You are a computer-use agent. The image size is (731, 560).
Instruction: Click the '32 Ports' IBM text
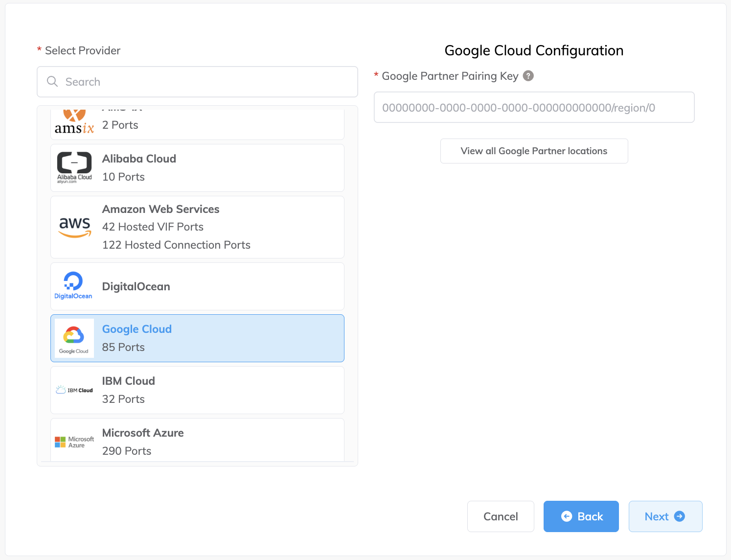[x=123, y=399]
